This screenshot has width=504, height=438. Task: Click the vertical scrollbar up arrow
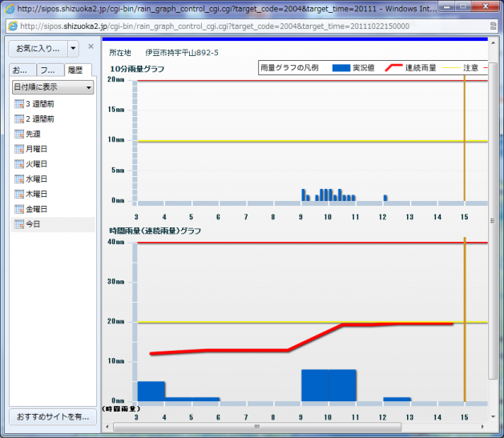[493, 42]
